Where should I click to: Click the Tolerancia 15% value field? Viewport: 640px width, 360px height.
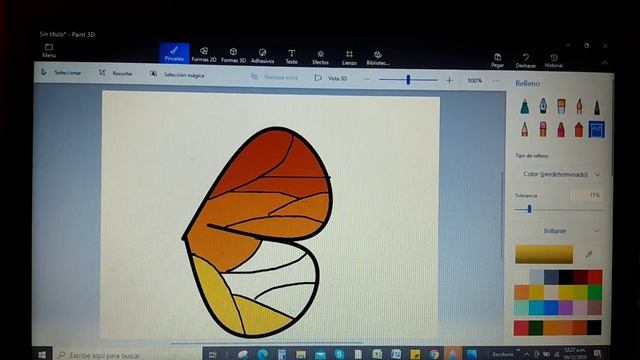point(586,195)
